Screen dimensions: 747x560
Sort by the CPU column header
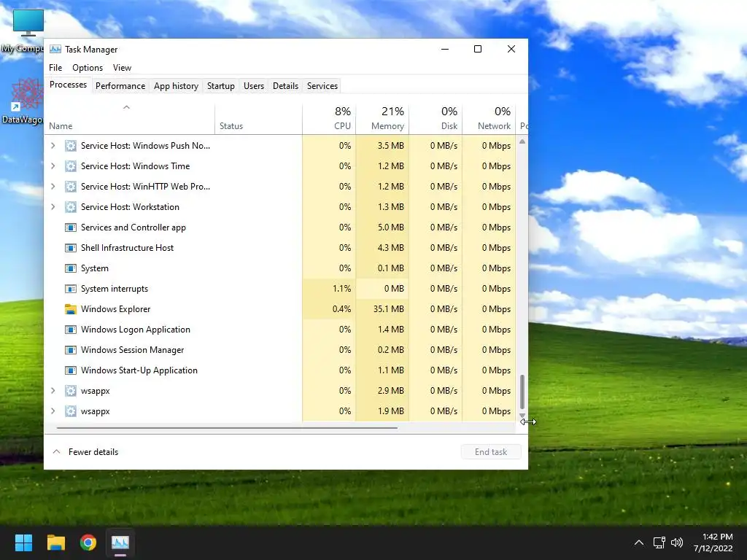[329, 119]
